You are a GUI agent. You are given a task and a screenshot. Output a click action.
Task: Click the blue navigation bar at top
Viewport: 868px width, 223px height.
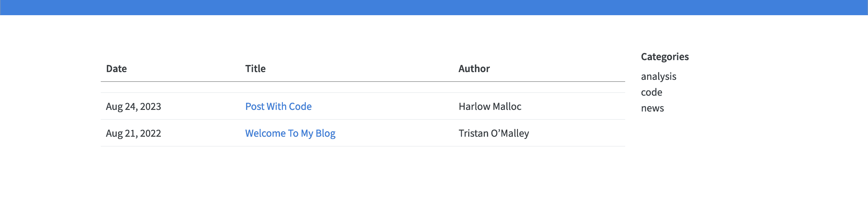pyautogui.click(x=434, y=7)
